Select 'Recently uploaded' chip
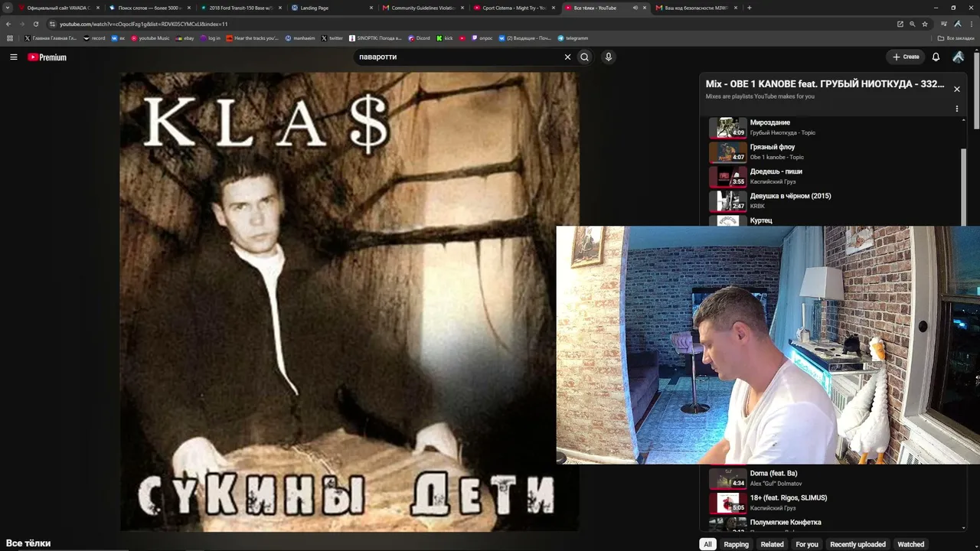 857,544
